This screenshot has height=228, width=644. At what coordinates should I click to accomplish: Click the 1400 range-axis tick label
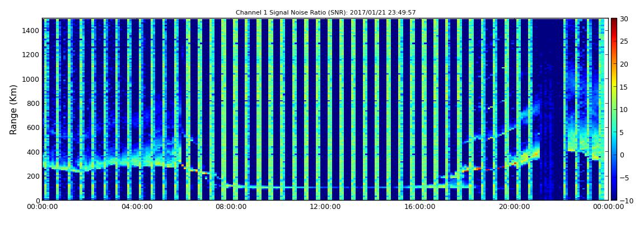pos(31,30)
